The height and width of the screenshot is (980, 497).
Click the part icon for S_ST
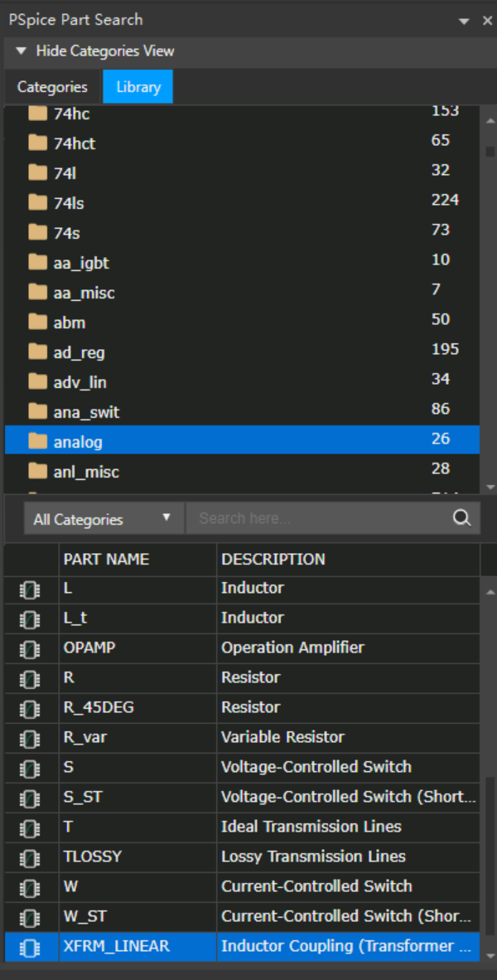pyautogui.click(x=30, y=798)
